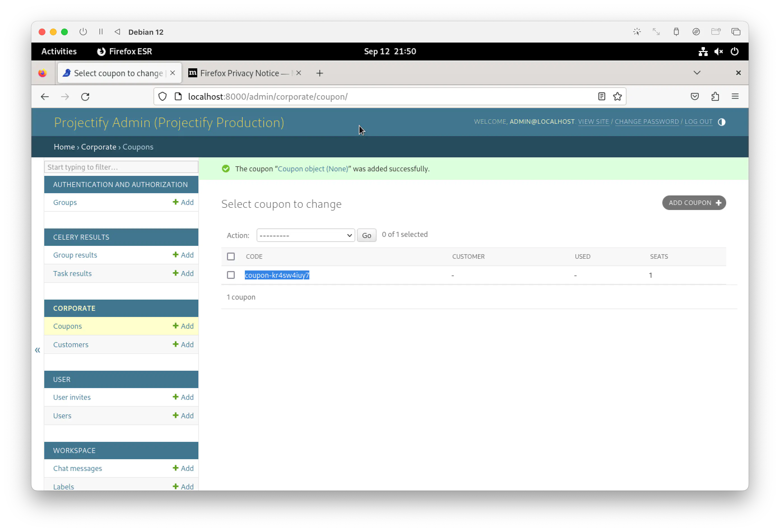Go to Corporate in the breadcrumb
The image size is (780, 532).
pos(98,147)
